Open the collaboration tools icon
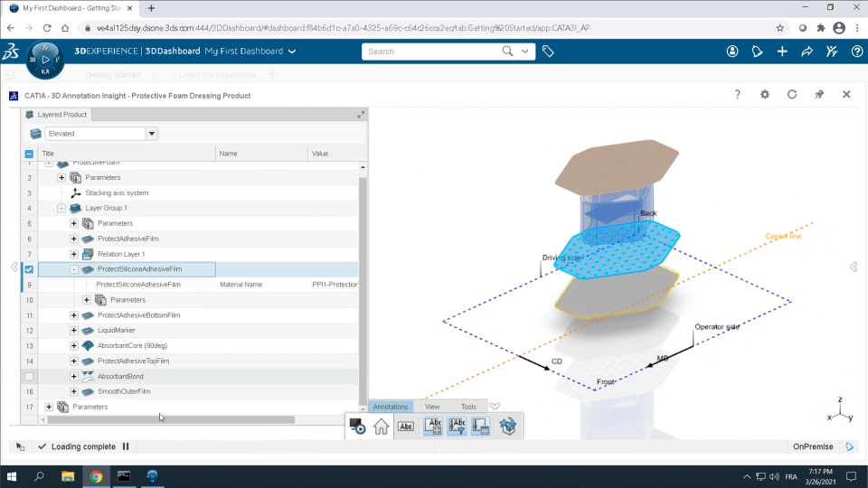Screen dimensions: 868x488 tap(832, 52)
